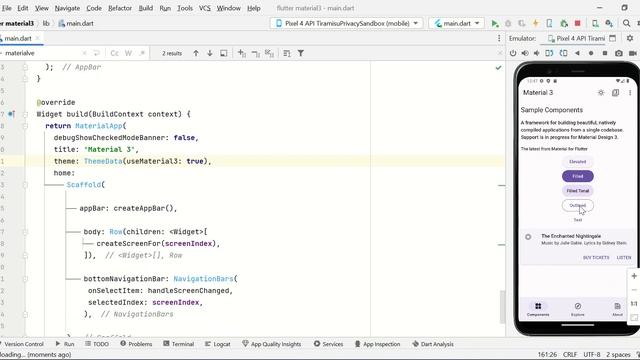Run the app with the green play button
The image size is (640, 360).
pyautogui.click(x=495, y=24)
